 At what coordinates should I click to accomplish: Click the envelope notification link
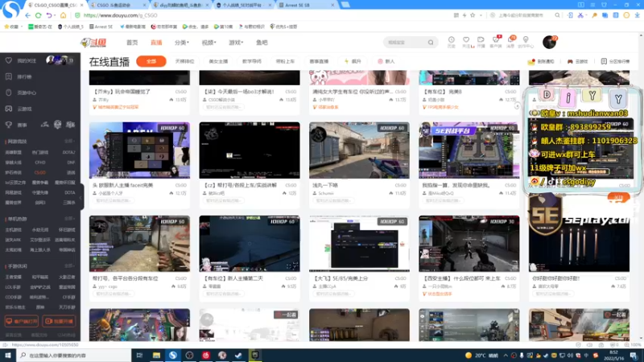coord(540,61)
